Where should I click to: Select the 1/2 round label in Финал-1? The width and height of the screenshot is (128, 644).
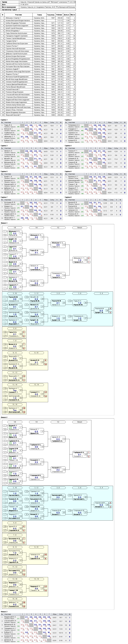[x=58, y=228]
